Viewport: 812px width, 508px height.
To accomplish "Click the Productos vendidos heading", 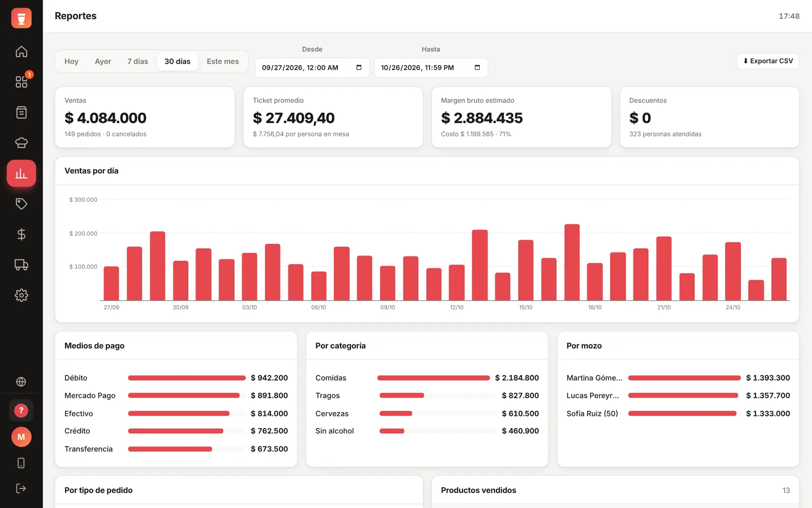I will (479, 490).
